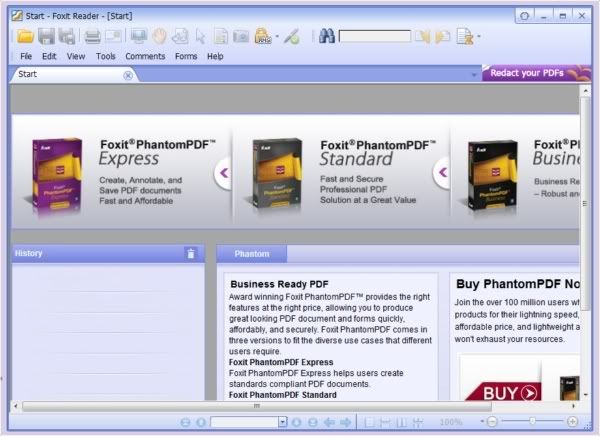Viewport: 600px width, 436px height.
Task: Click the arrow button after the Standard card
Action: tap(442, 173)
